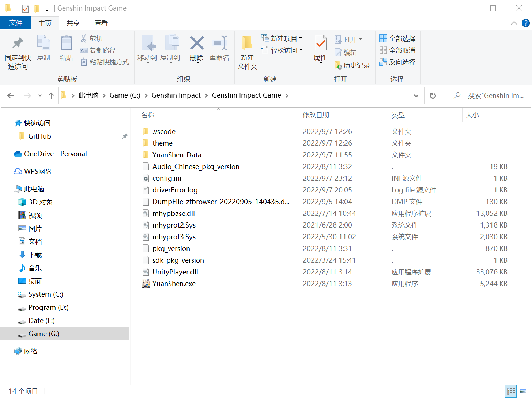Click the 删除 red X icon
Viewport: 532px width, 398px height.
click(x=197, y=43)
